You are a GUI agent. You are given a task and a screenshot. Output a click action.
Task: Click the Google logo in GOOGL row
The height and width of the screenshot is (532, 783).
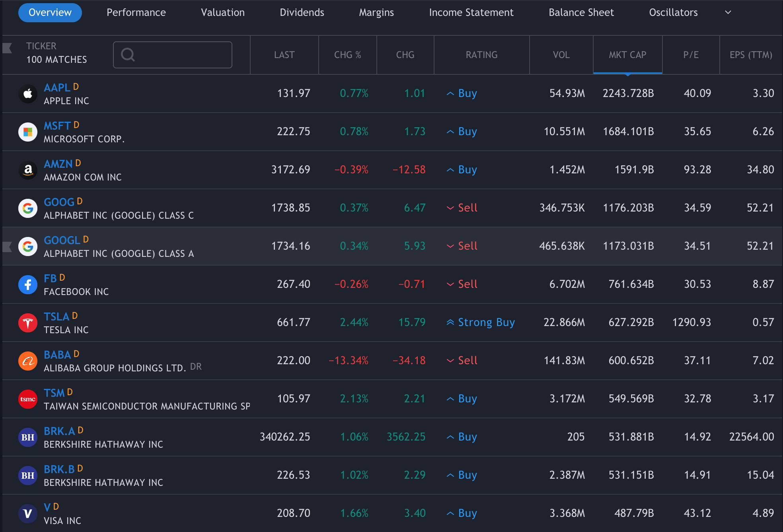28,247
